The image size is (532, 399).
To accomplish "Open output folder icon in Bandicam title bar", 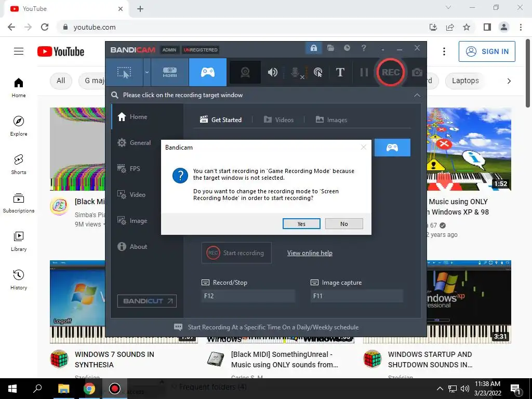I will pyautogui.click(x=330, y=48).
